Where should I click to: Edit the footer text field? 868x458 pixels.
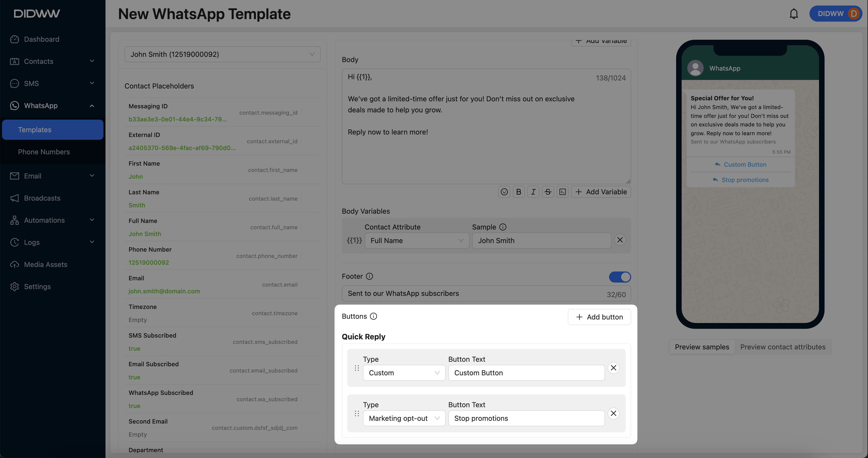pos(486,293)
